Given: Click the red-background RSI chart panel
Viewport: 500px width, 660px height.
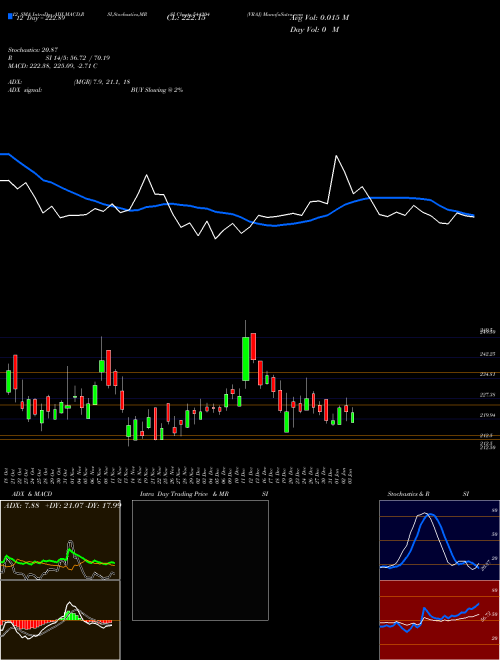Looking at the screenshot, I should (439, 620).
